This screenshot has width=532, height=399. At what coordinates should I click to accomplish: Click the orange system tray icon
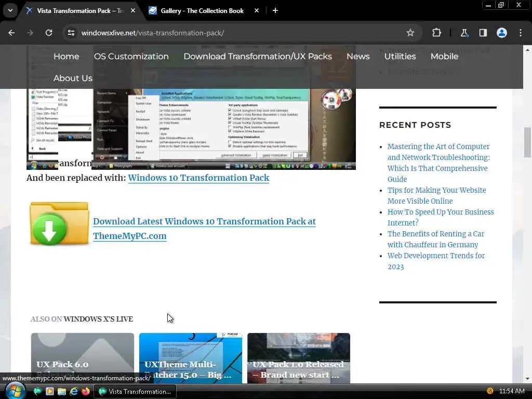[x=489, y=391]
